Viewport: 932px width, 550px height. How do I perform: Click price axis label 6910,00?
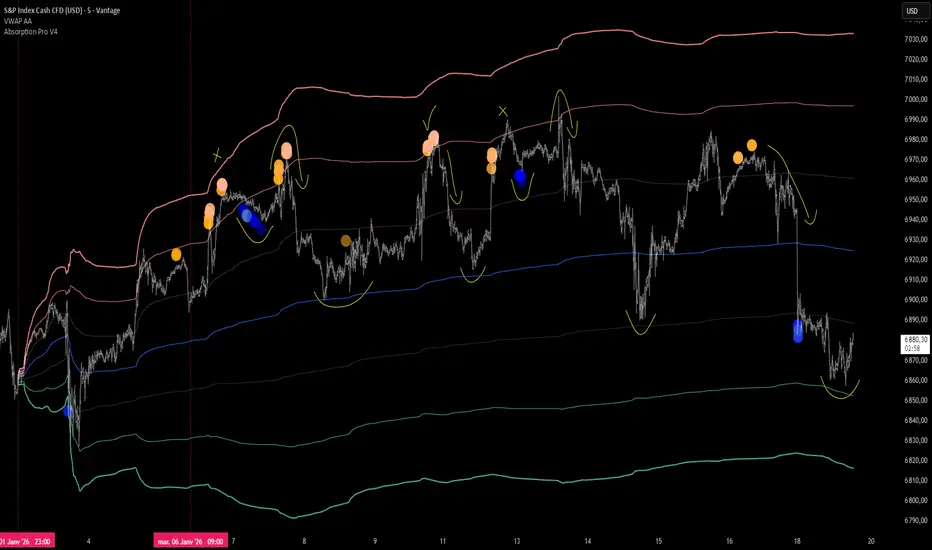click(916, 279)
